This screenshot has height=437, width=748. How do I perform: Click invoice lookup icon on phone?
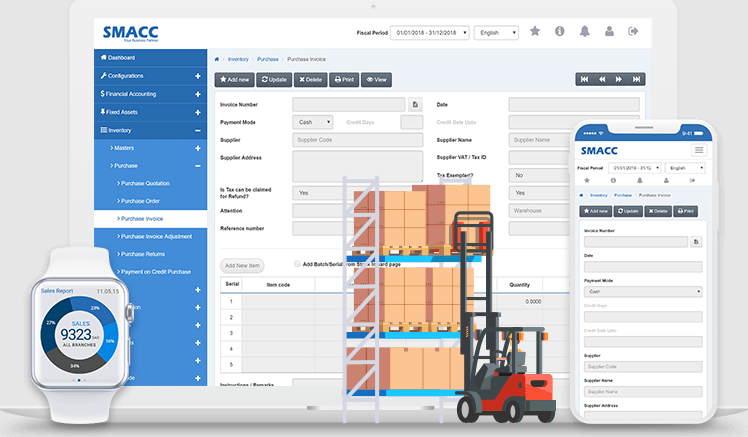(696, 242)
